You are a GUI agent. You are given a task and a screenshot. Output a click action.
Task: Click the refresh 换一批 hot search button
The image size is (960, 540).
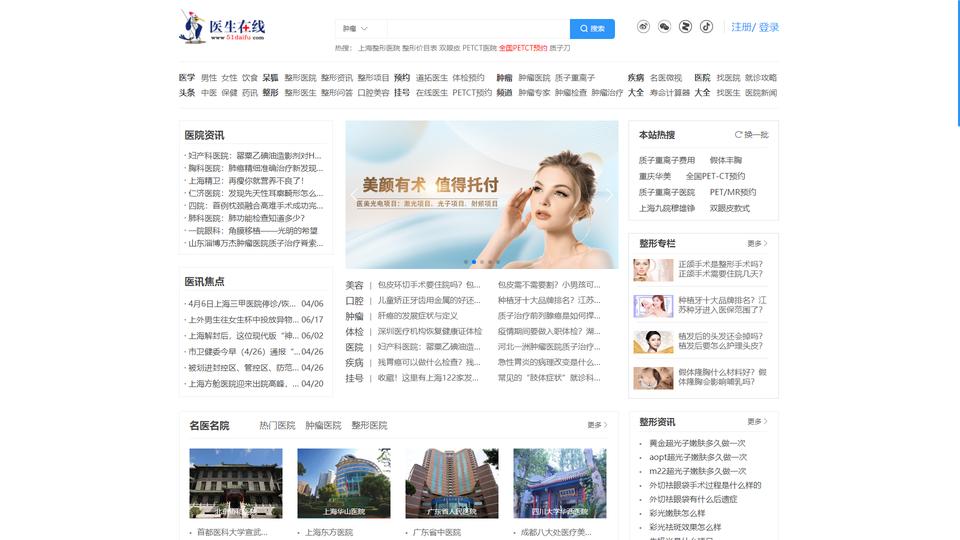(751, 135)
